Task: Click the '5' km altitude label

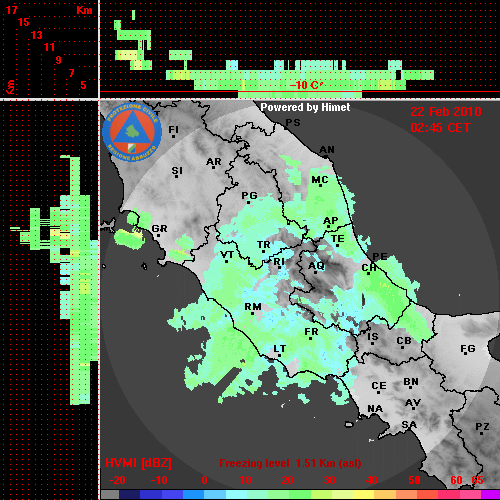Action: click(x=83, y=85)
